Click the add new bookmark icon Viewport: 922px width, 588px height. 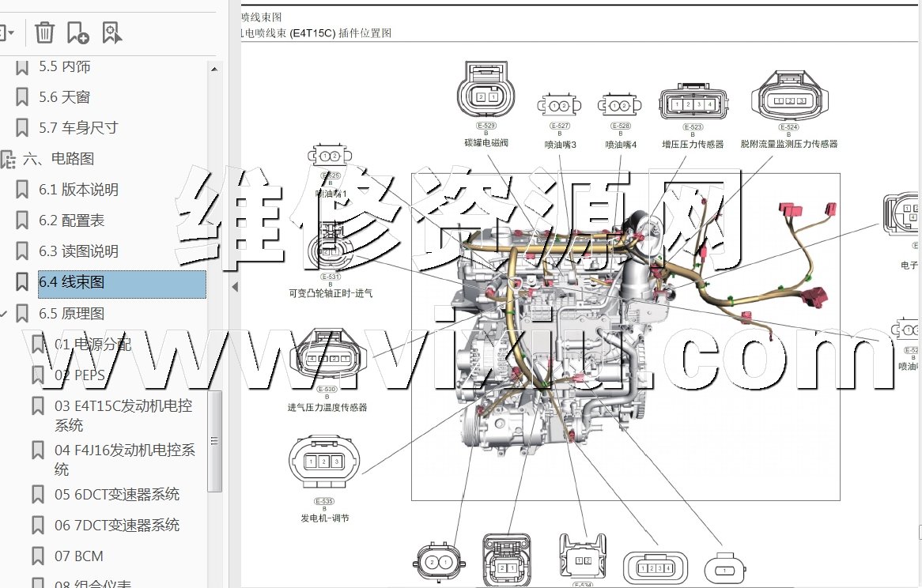point(77,32)
